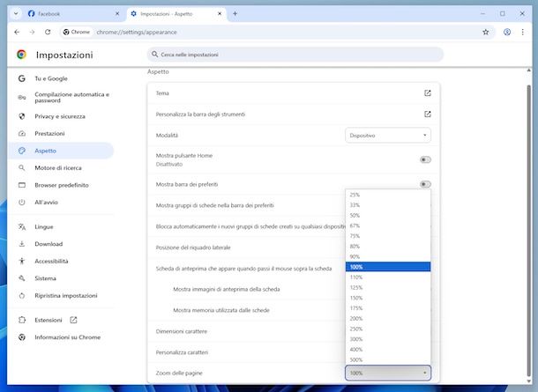Select the Impostazioni - Aspetto tab
The width and height of the screenshot is (538, 392).
tap(176, 14)
